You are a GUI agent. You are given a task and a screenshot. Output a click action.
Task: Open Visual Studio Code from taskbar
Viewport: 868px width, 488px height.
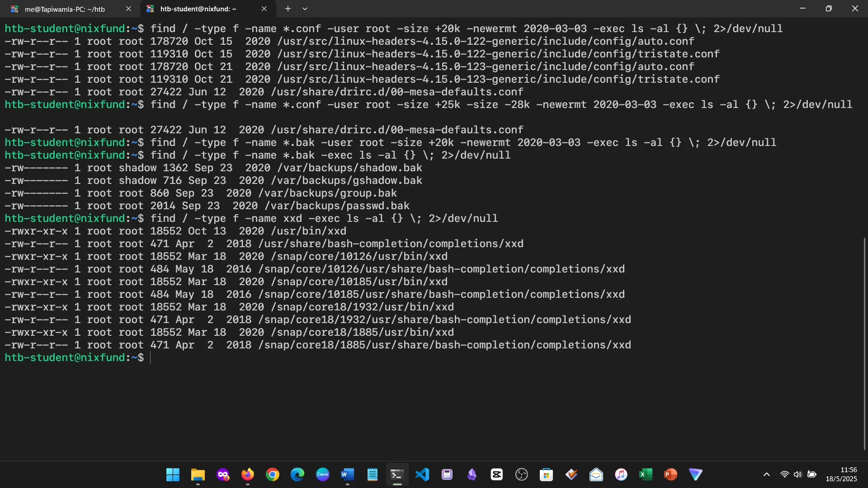pos(422,474)
